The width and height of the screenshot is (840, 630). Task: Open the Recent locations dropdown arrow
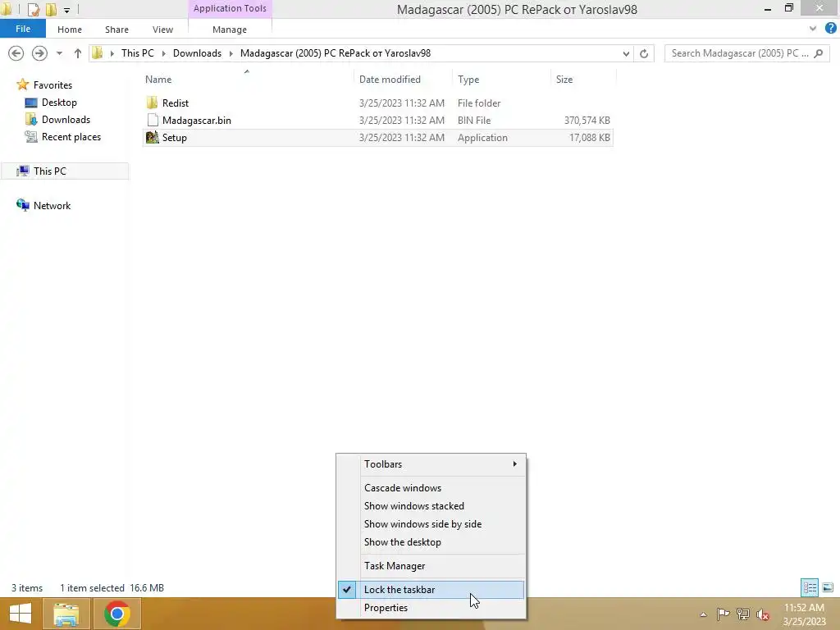(59, 53)
